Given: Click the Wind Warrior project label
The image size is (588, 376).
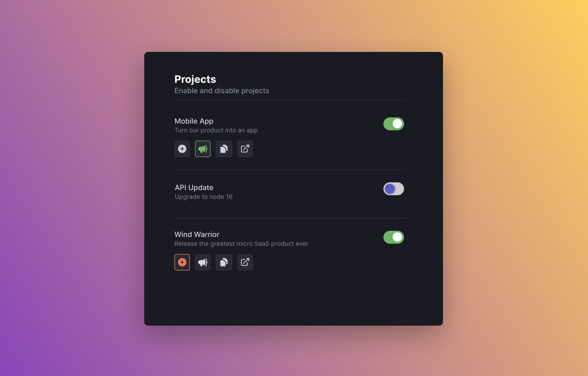Looking at the screenshot, I should pyautogui.click(x=197, y=234).
